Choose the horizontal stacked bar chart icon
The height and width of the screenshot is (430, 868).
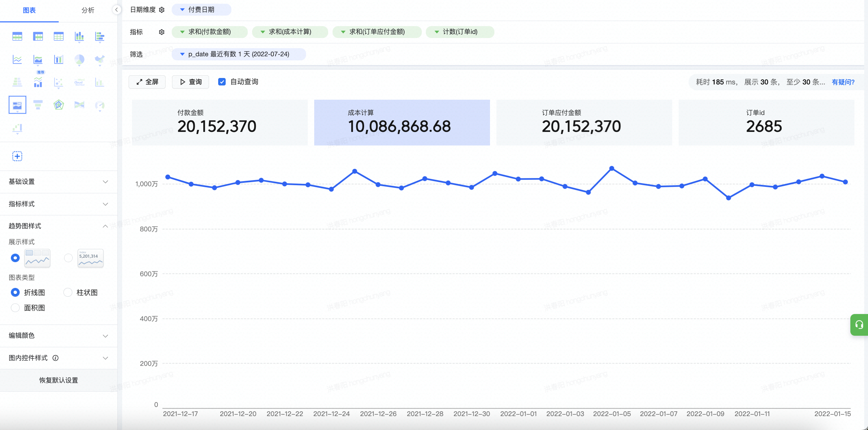point(100,36)
